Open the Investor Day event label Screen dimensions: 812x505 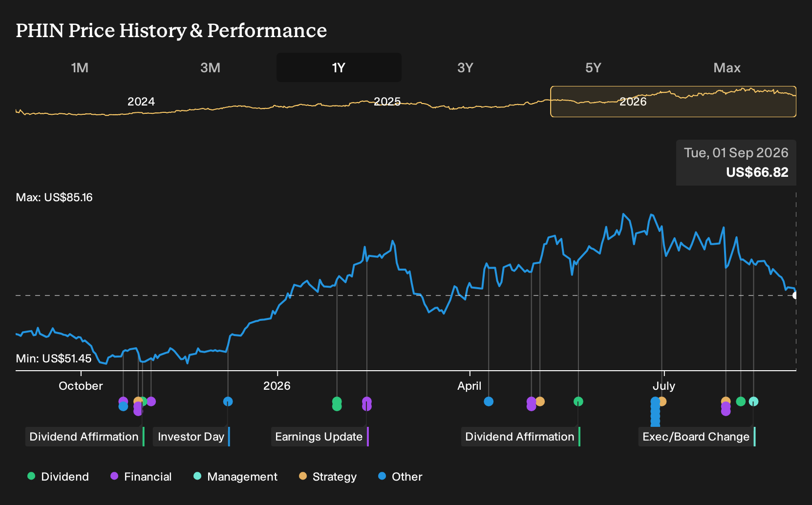(x=192, y=437)
